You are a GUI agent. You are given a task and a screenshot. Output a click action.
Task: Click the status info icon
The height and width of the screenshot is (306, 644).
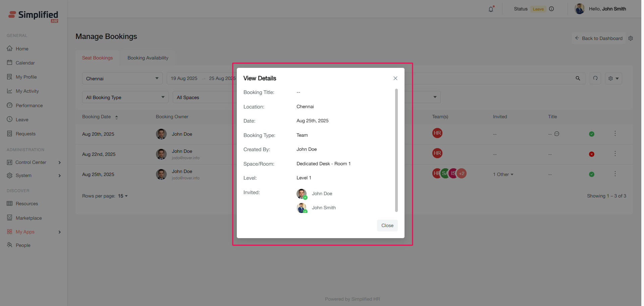click(x=551, y=9)
